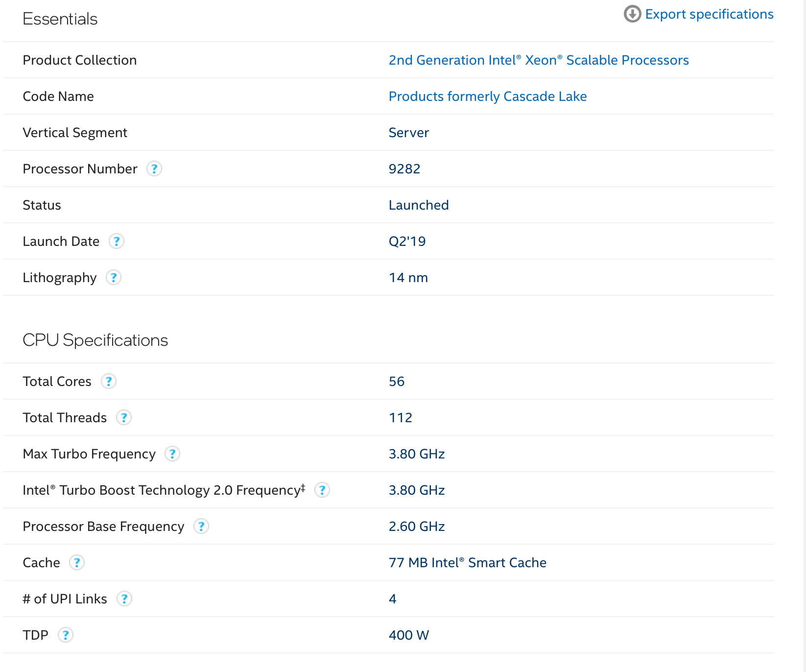Show help for Launch Date
The width and height of the screenshot is (806, 672).
117,241
